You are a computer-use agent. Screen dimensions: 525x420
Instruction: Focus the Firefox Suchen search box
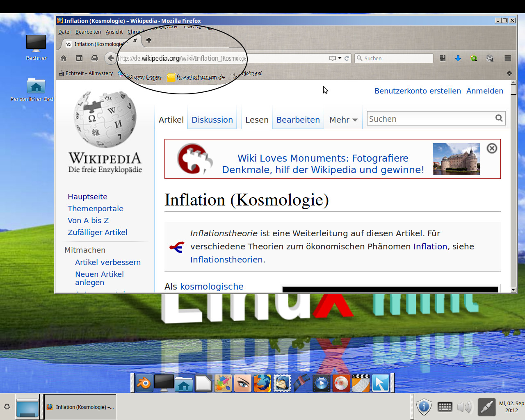(394, 58)
